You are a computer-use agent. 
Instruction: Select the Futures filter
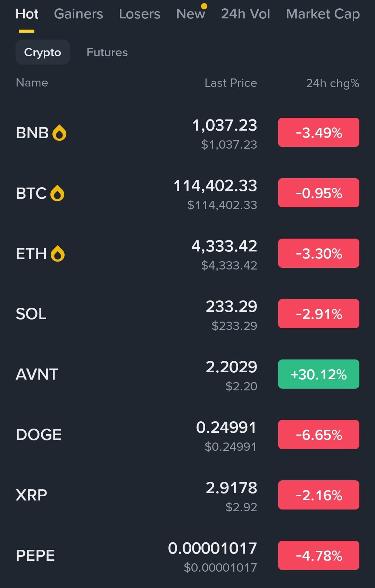click(x=107, y=52)
